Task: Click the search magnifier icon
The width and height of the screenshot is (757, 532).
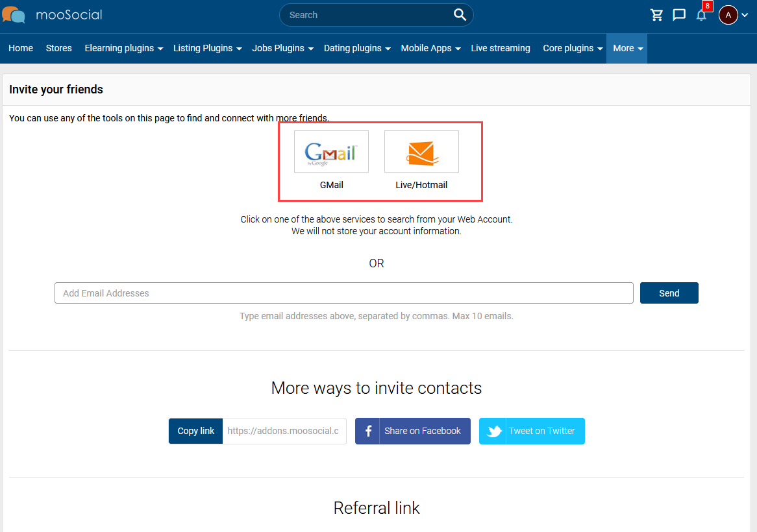Action: [460, 15]
